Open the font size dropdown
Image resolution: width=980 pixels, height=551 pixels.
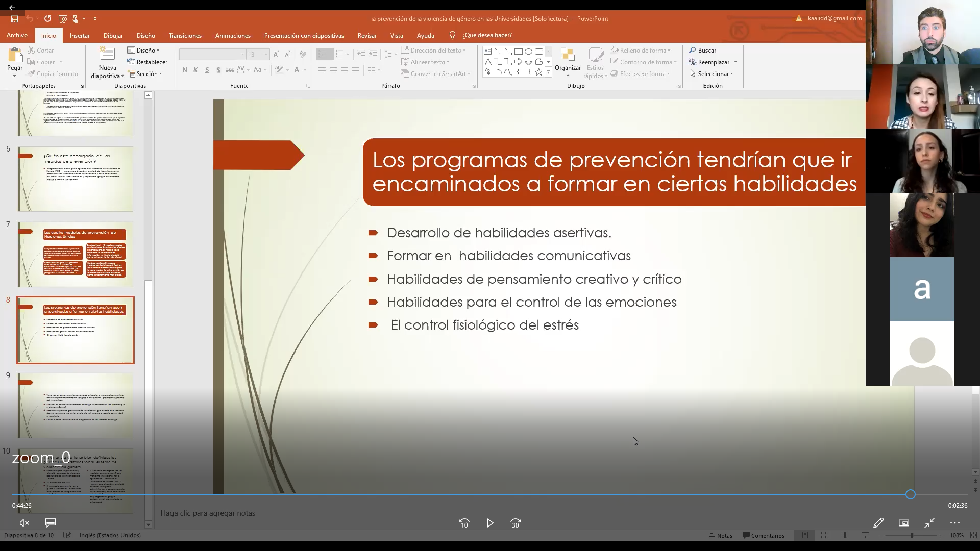click(266, 54)
